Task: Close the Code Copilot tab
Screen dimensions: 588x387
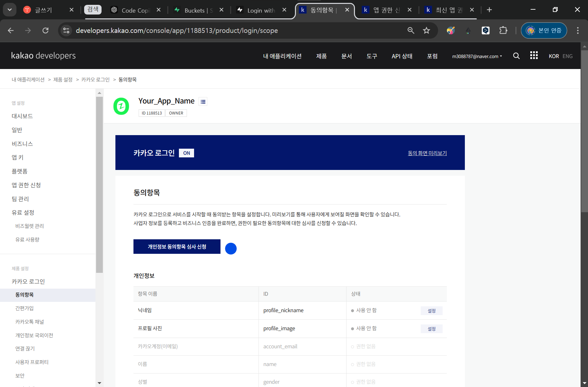Action: 159,10
